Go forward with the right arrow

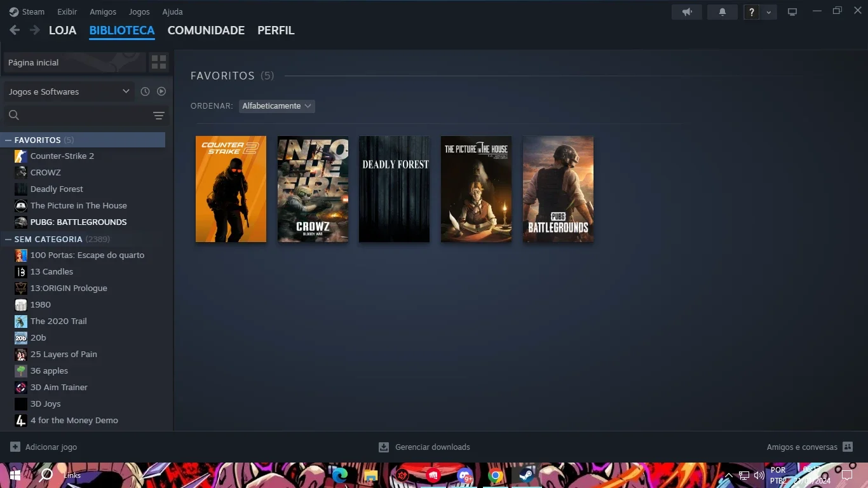(x=35, y=30)
